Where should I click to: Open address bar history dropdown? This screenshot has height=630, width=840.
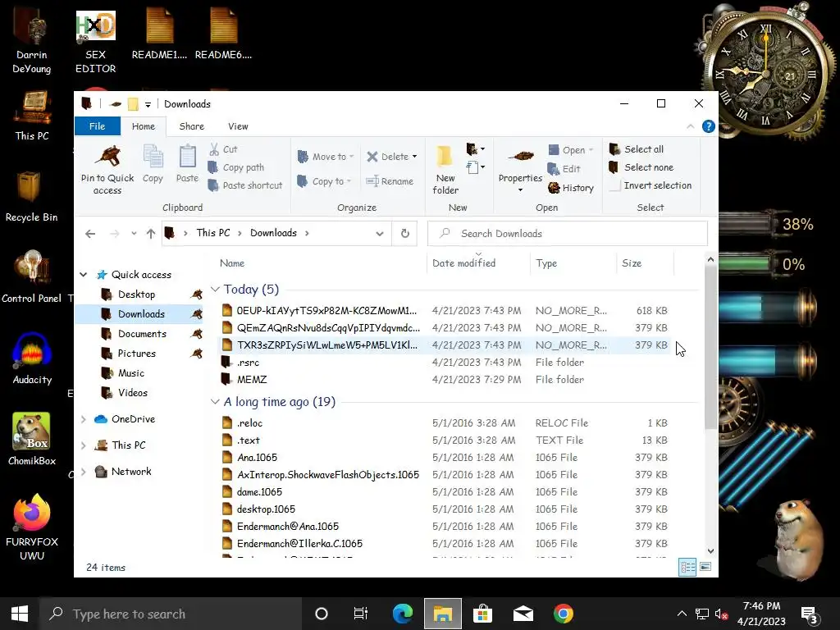(x=379, y=234)
